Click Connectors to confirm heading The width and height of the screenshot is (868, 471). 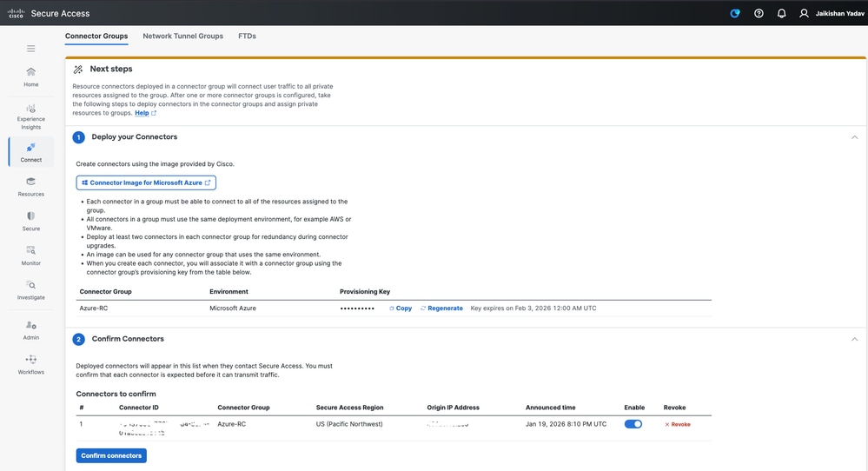coord(116,394)
